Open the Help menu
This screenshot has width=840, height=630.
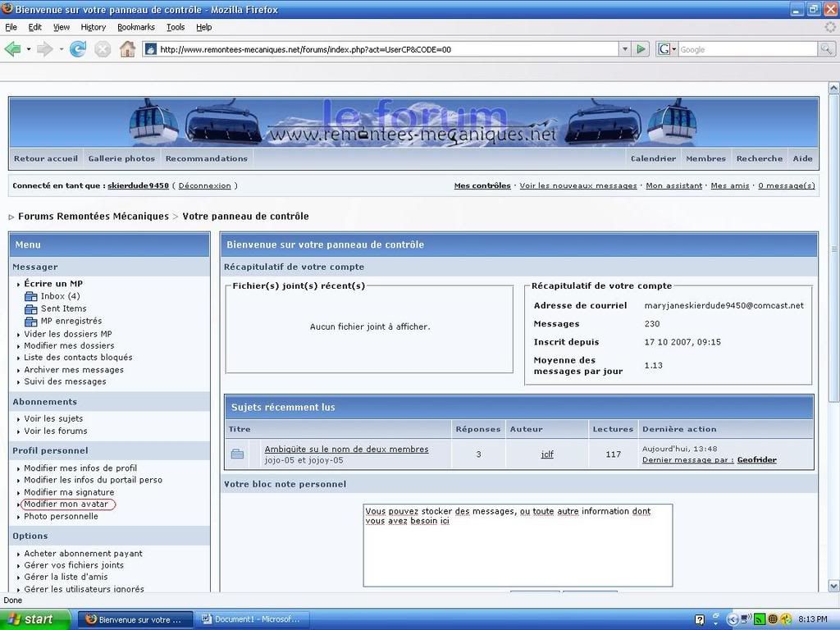pos(203,27)
